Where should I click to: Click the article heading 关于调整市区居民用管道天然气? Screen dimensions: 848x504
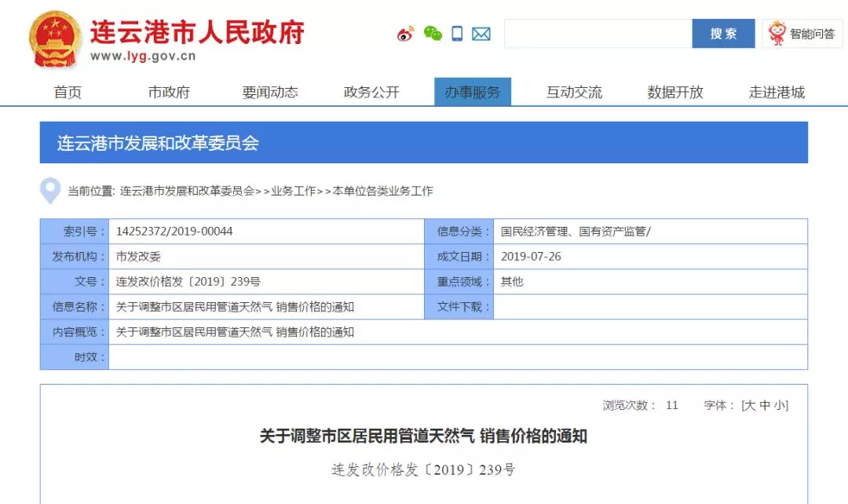click(x=423, y=436)
